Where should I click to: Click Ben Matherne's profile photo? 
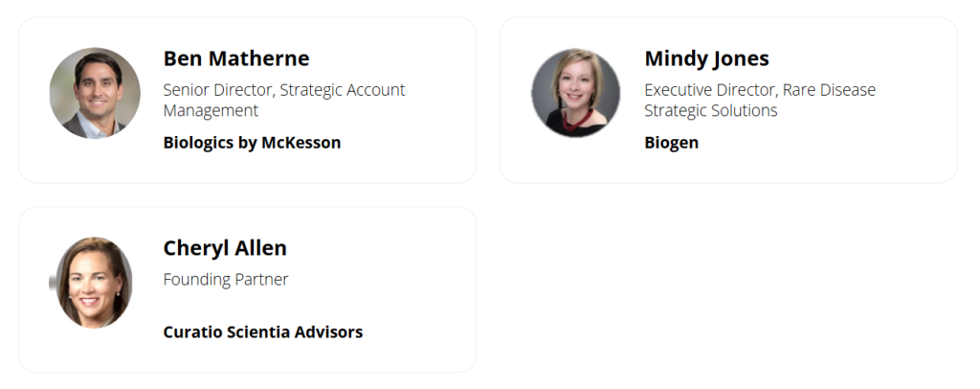point(95,93)
